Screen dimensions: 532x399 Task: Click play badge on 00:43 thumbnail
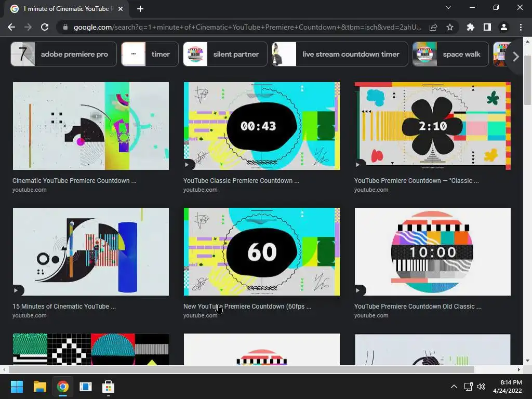pyautogui.click(x=188, y=165)
